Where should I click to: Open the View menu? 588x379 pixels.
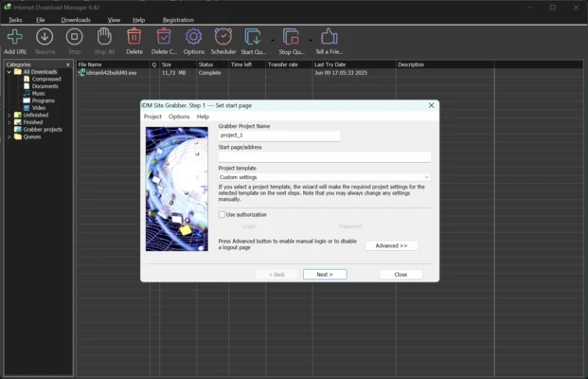tap(114, 20)
